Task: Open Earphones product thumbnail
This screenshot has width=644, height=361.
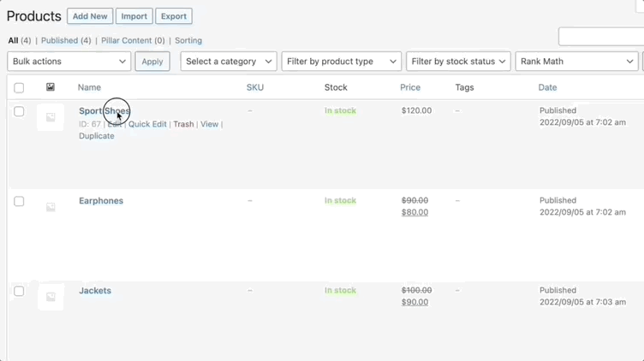Action: (x=51, y=207)
